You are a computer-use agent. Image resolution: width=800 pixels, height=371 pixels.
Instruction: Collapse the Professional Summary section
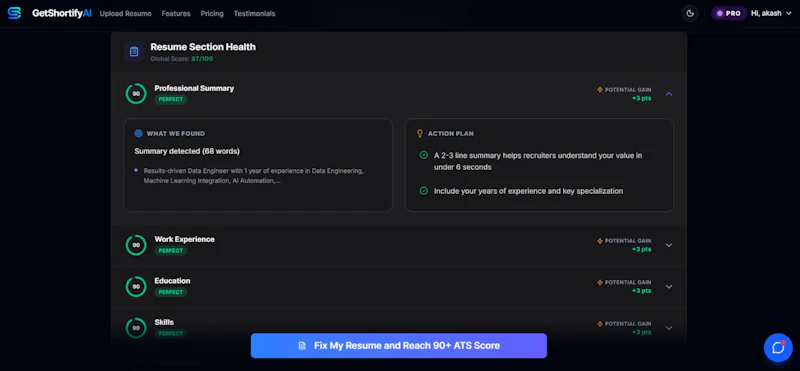point(669,94)
